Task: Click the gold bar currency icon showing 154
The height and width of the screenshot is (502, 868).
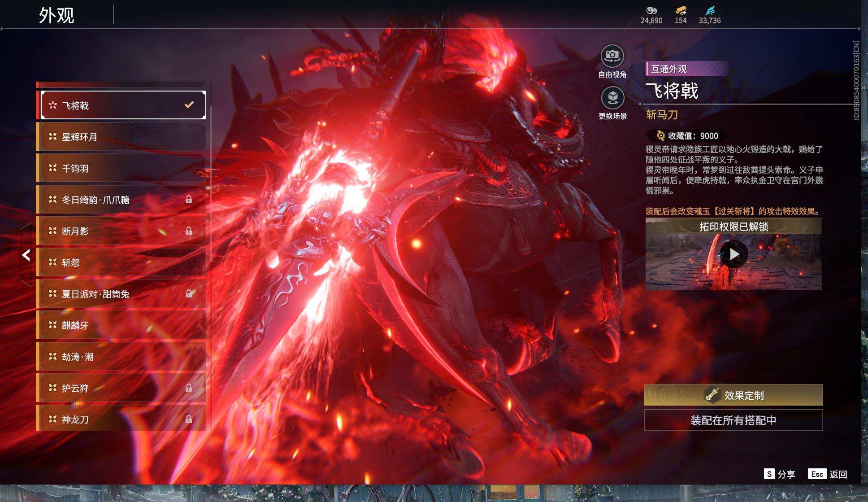Action: point(681,10)
